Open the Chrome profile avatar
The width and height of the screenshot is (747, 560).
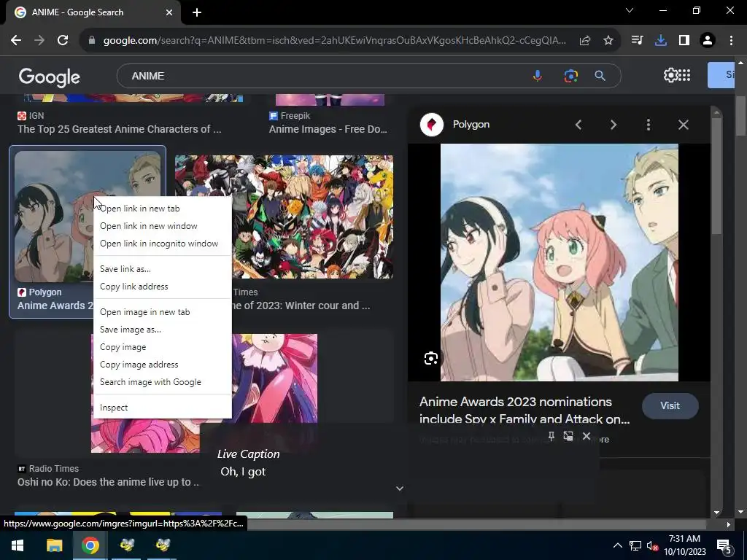click(708, 41)
